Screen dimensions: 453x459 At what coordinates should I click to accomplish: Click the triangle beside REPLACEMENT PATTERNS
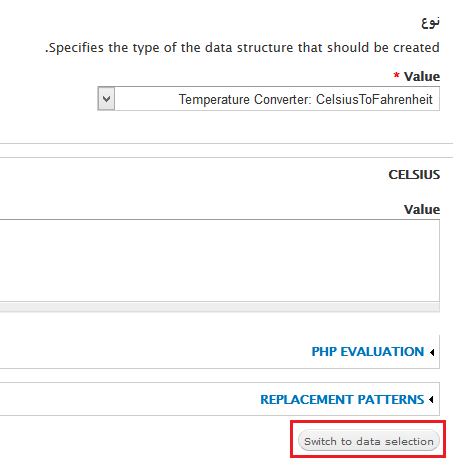tap(431, 399)
